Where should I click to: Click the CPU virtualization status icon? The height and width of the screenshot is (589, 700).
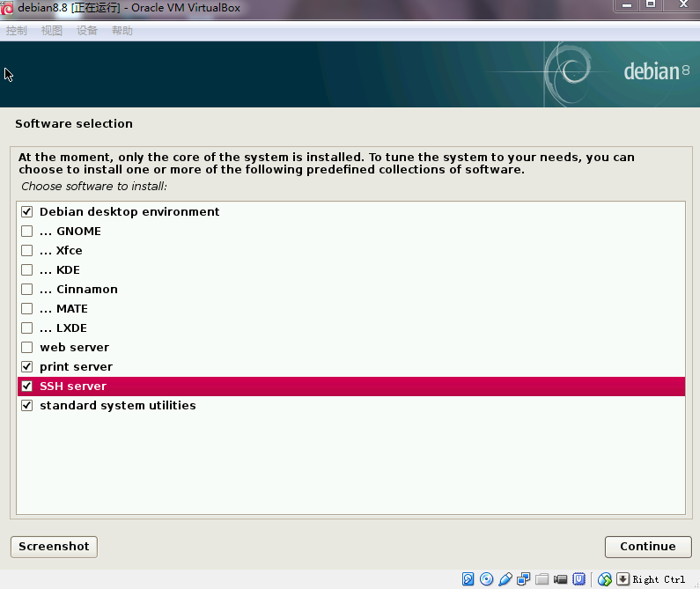pos(579,579)
